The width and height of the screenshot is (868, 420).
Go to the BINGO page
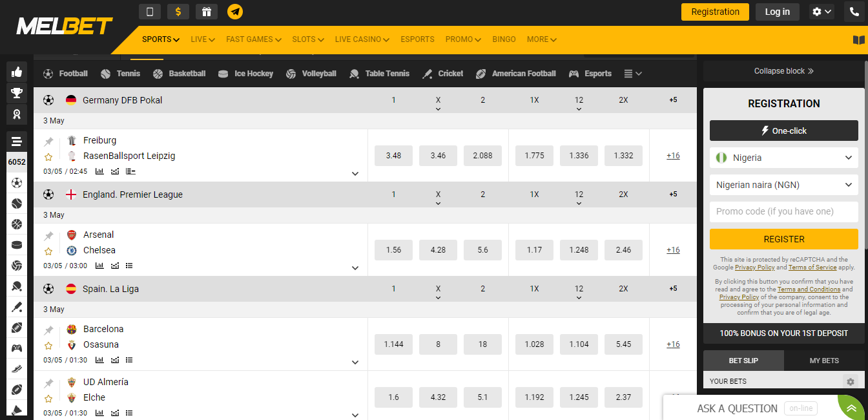[504, 39]
